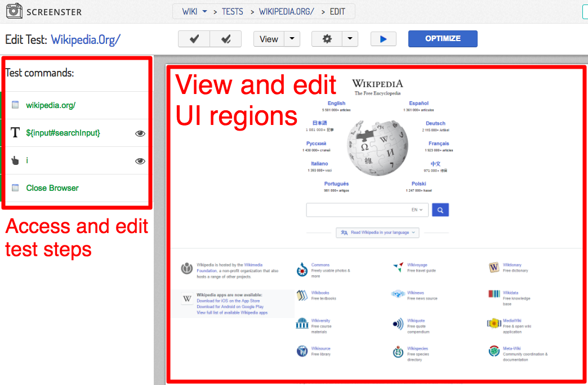This screenshot has width=588, height=385.
Task: Click the Wikivoyage project icon
Action: (x=398, y=267)
